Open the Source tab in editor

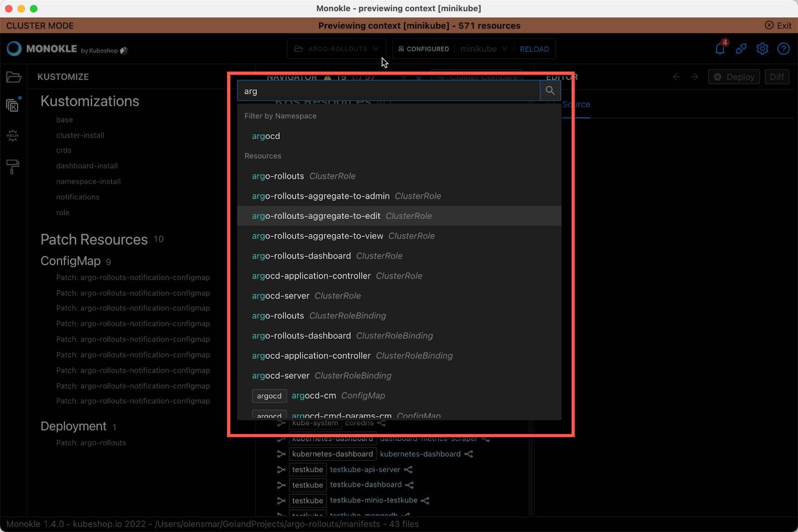(576, 105)
